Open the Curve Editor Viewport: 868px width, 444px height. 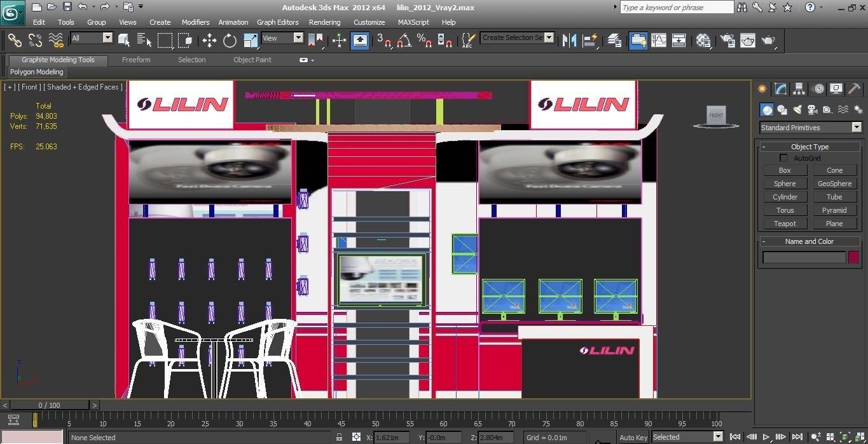(659, 41)
